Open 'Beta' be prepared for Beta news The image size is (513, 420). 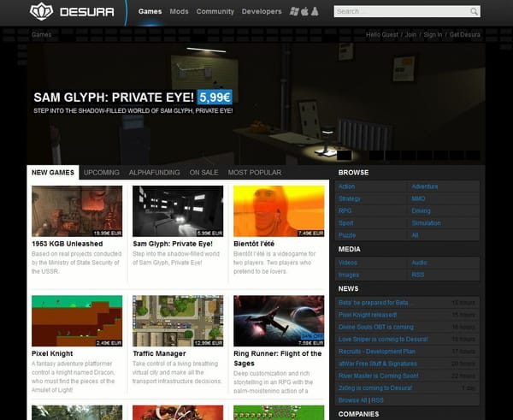374,303
